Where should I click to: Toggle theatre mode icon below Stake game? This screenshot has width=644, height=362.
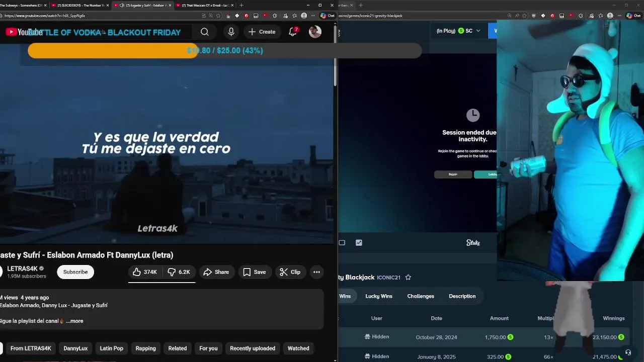[x=342, y=243]
